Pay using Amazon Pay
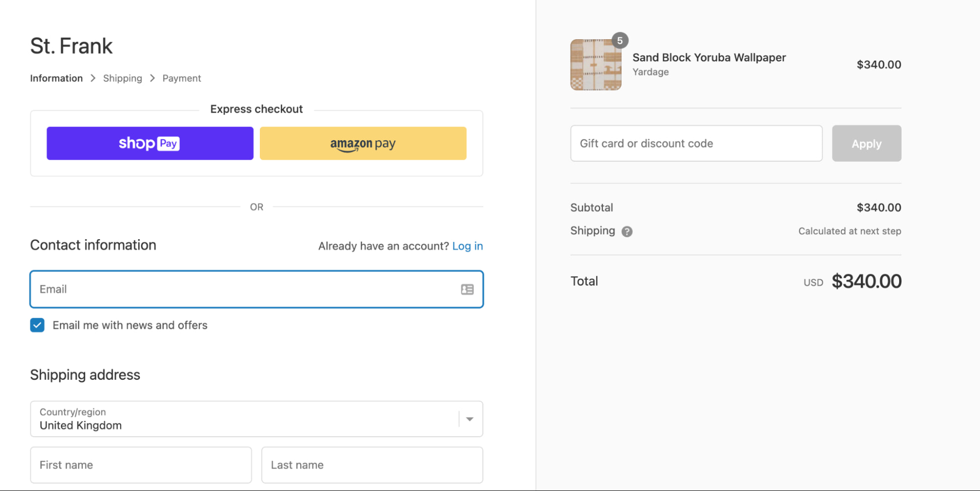The image size is (980, 491). click(x=362, y=143)
